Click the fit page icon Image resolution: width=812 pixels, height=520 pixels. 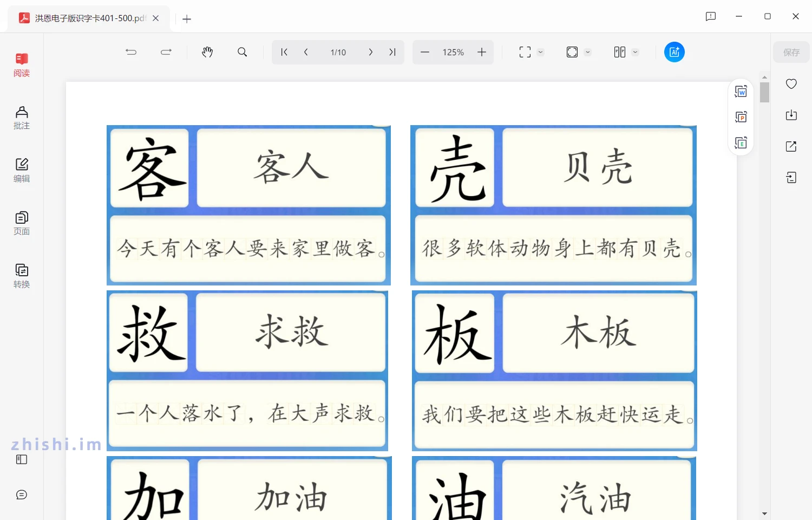pyautogui.click(x=572, y=52)
